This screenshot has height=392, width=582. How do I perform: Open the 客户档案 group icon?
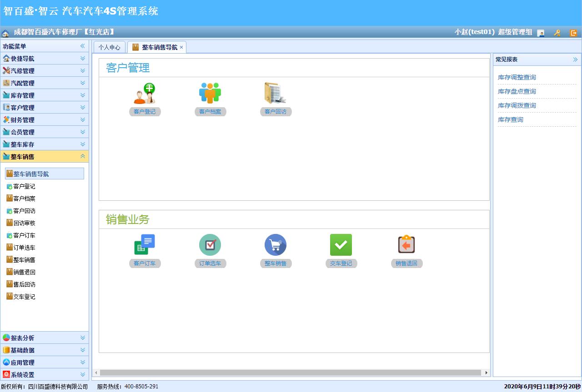210,94
